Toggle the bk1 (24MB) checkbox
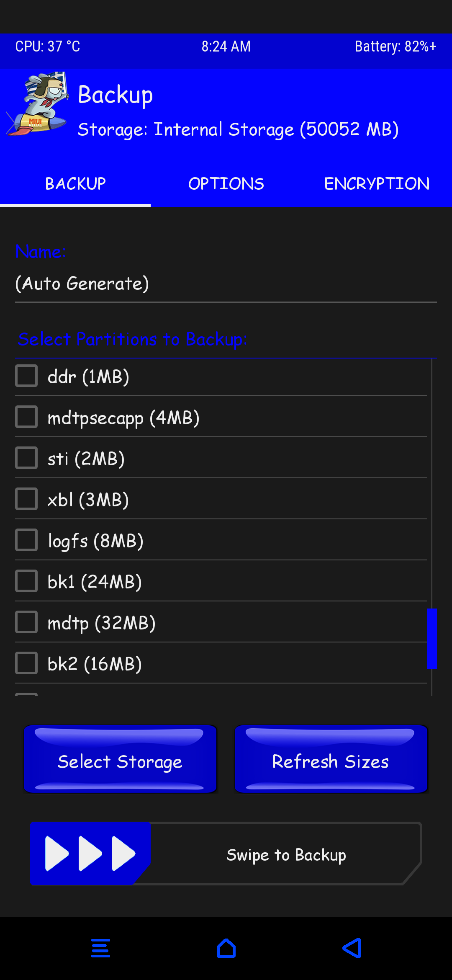 [x=26, y=581]
